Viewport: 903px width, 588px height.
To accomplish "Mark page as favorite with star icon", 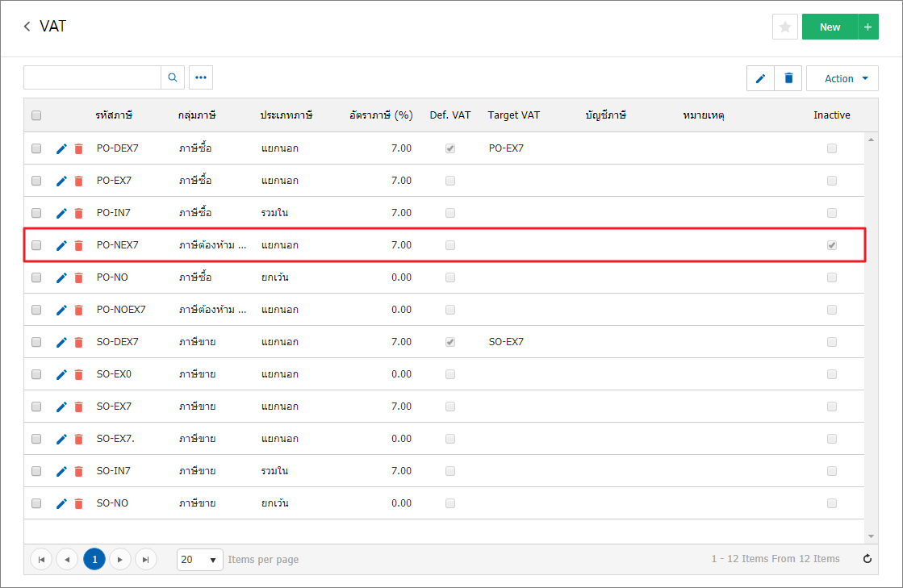I will 785,27.
